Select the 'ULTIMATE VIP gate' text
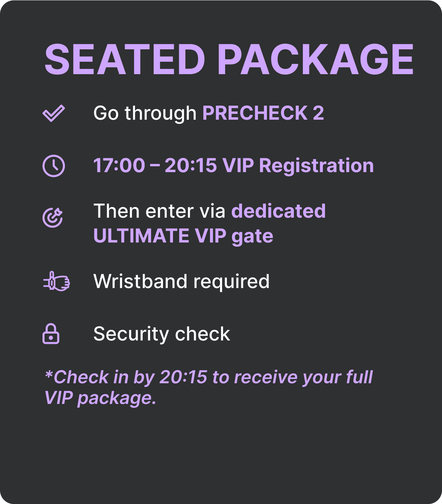The image size is (442, 504). pyautogui.click(x=183, y=236)
